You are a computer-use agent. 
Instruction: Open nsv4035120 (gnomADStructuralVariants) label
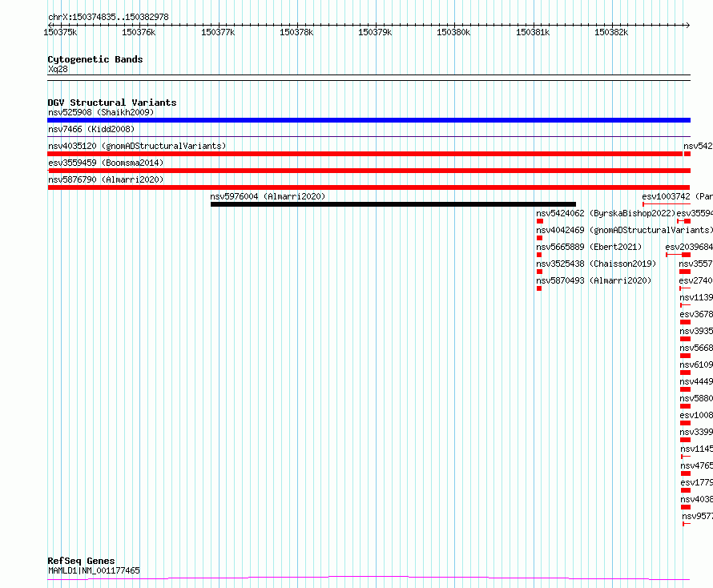coord(137,146)
